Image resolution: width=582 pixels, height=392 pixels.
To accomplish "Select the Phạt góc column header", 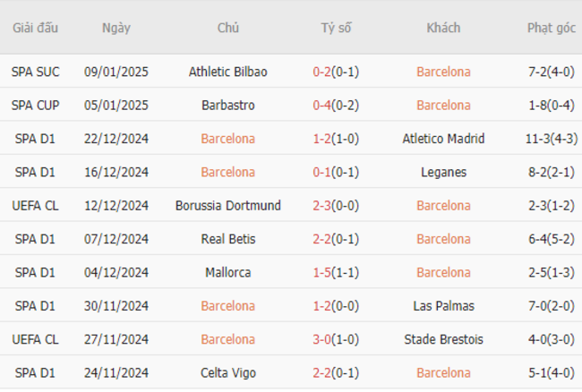I will pyautogui.click(x=552, y=28).
